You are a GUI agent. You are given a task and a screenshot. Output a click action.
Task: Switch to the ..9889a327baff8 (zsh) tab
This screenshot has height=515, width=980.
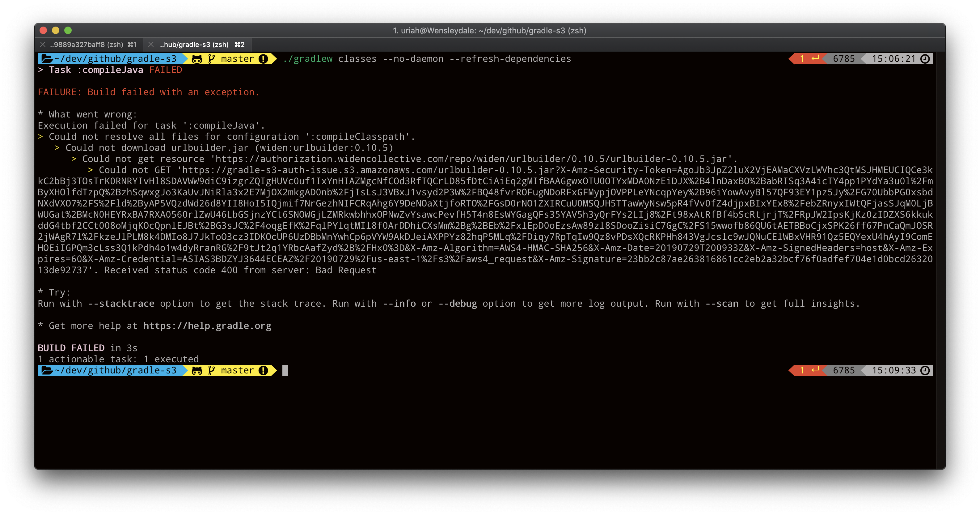(87, 45)
